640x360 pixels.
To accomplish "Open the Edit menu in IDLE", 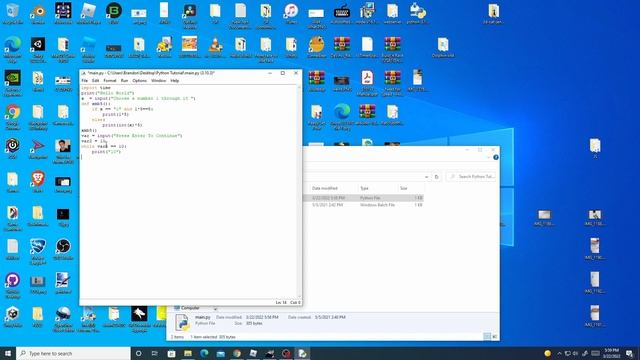I will (x=96, y=81).
